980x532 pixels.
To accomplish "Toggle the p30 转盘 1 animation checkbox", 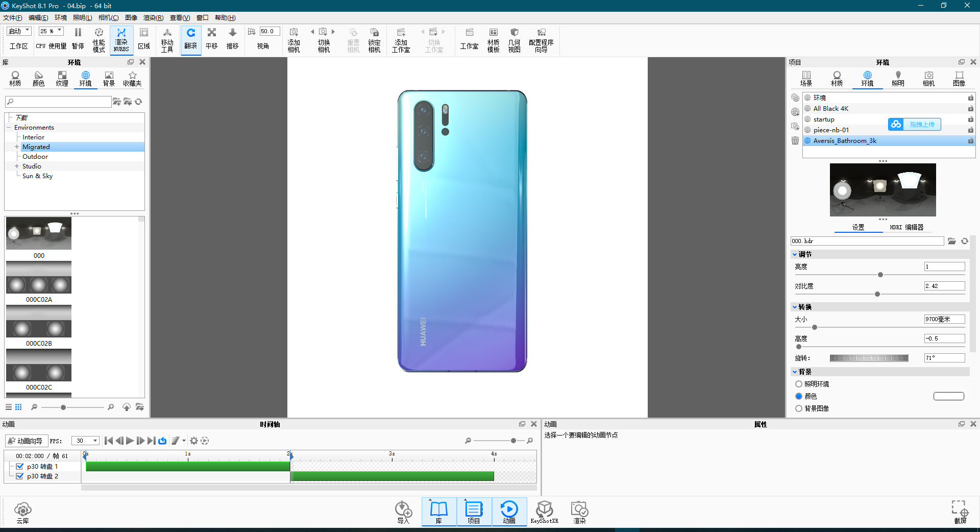I will (20, 466).
